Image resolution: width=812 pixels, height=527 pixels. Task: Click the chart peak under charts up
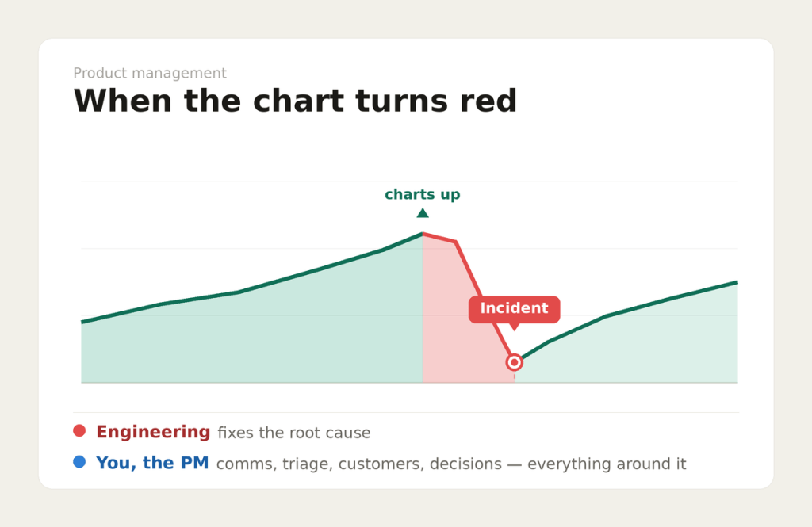click(423, 234)
